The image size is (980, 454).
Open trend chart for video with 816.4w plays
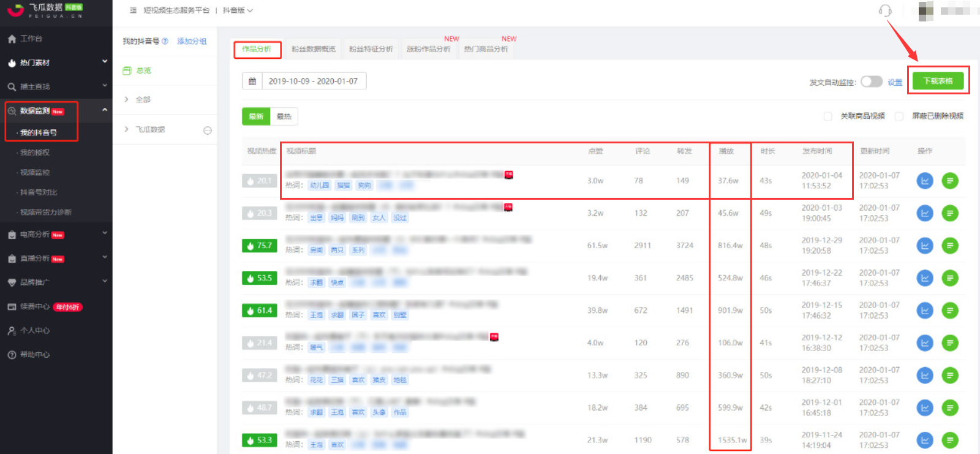point(925,246)
